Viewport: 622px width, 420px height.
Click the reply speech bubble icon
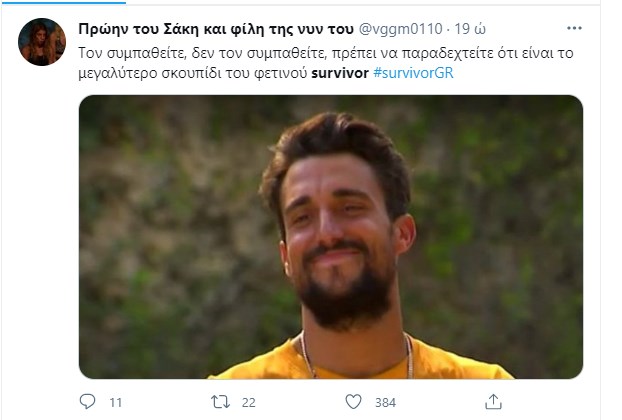[x=87, y=401]
